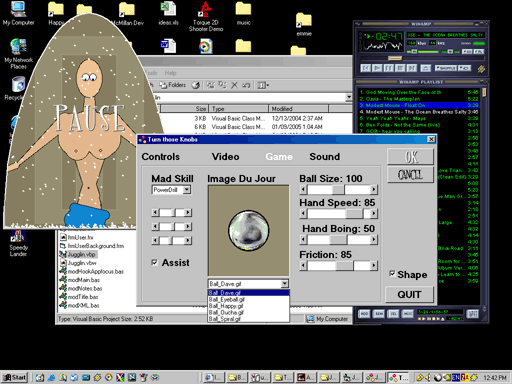Click first Mad Skill slider right arrow
The image size is (512, 384).
188,212
